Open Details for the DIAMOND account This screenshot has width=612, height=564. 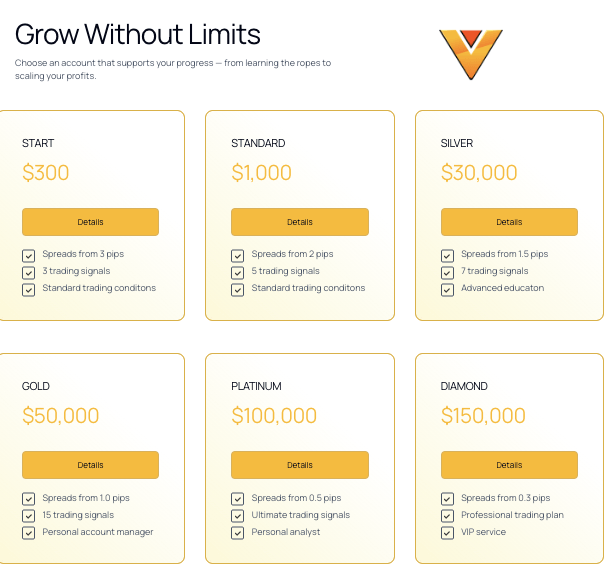[x=509, y=465]
